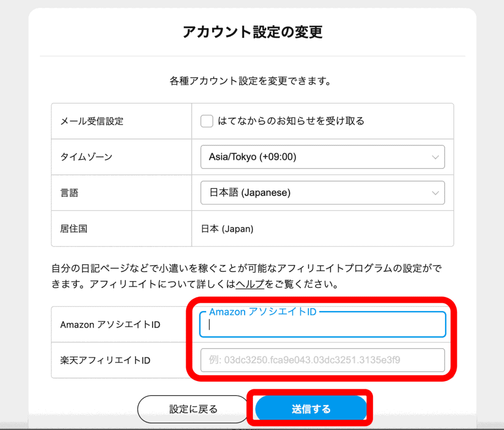Select 設定に戻る to return to settings
Screen dimensions: 504x430
(192, 408)
